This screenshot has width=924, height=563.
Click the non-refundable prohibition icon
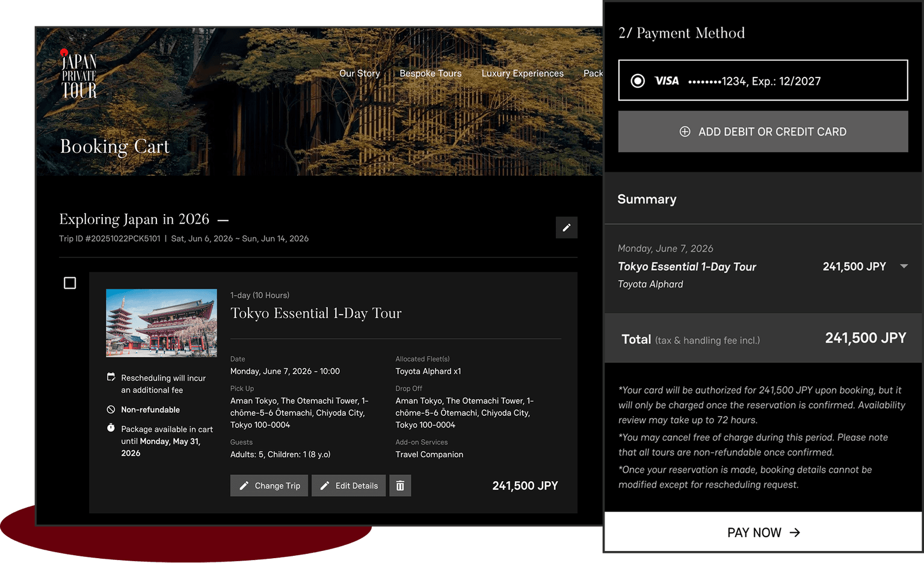111,410
